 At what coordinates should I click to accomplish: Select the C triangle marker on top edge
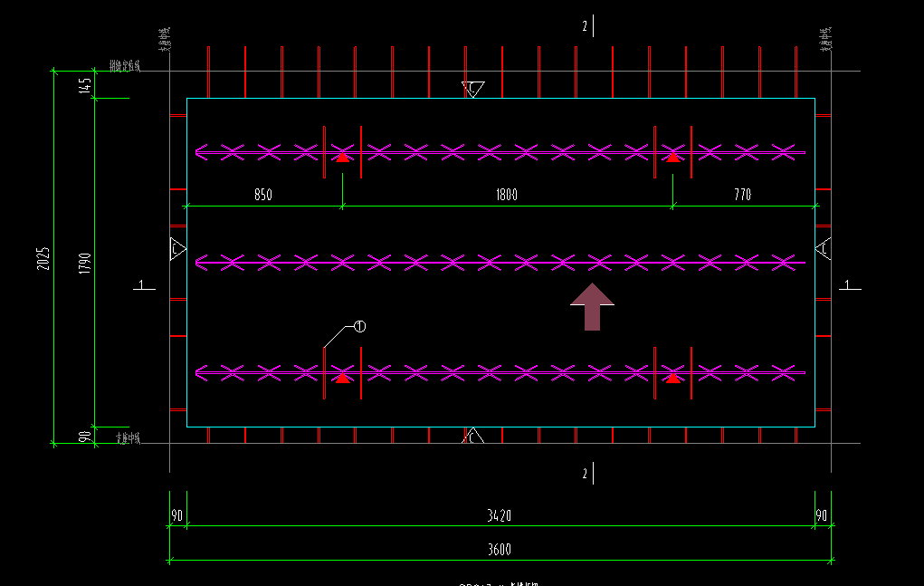coord(472,89)
